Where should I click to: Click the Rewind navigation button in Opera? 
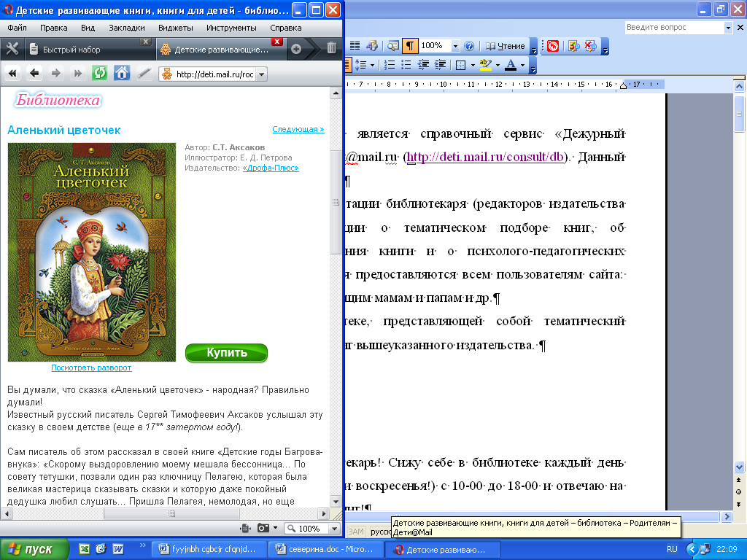coord(12,74)
